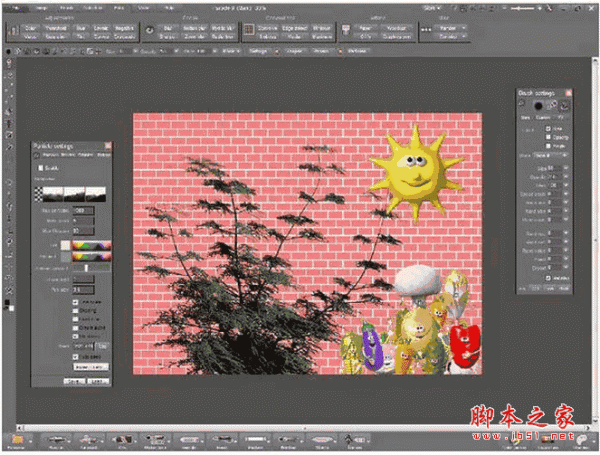The height and width of the screenshot is (455, 600).
Task: Open the Shape dropdown in Brush settings
Action: 550,155
